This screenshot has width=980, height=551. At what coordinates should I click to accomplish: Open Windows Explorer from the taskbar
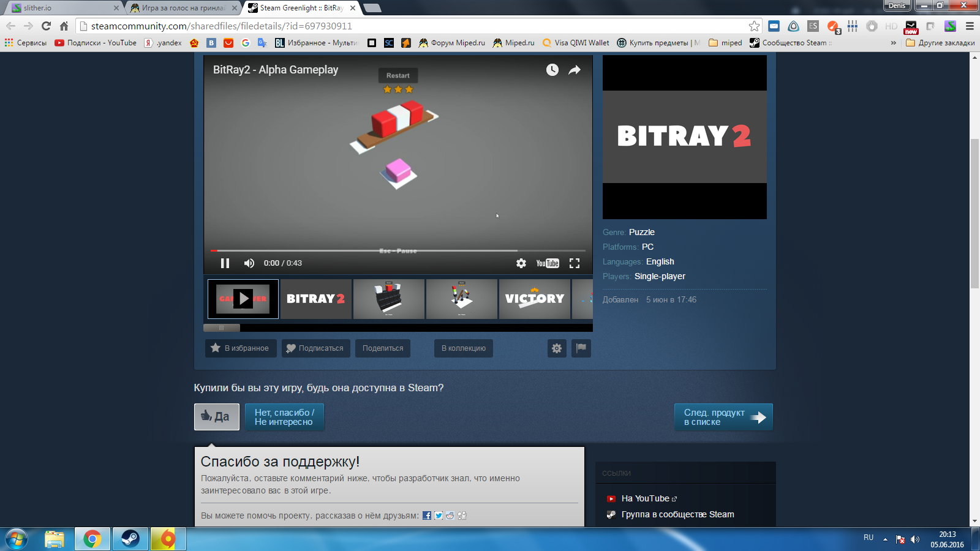[55, 539]
